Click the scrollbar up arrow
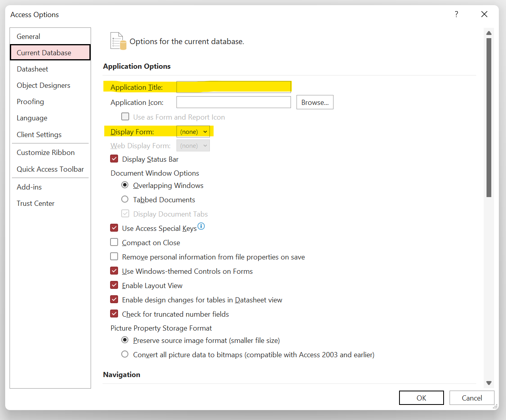The height and width of the screenshot is (420, 506). [489, 33]
